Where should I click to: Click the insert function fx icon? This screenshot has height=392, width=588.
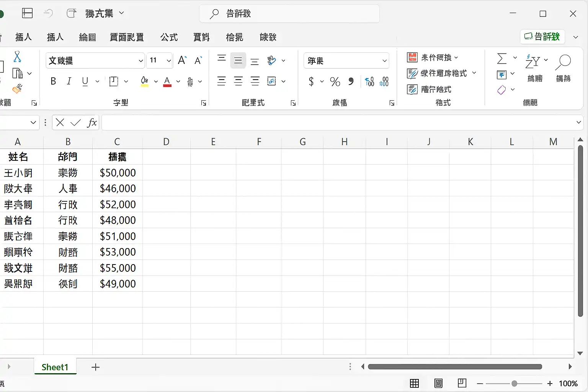tap(92, 122)
